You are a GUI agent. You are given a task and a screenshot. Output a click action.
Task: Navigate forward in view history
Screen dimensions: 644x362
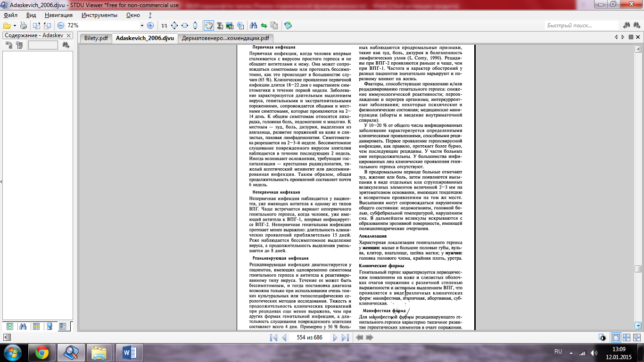click(x=370, y=337)
